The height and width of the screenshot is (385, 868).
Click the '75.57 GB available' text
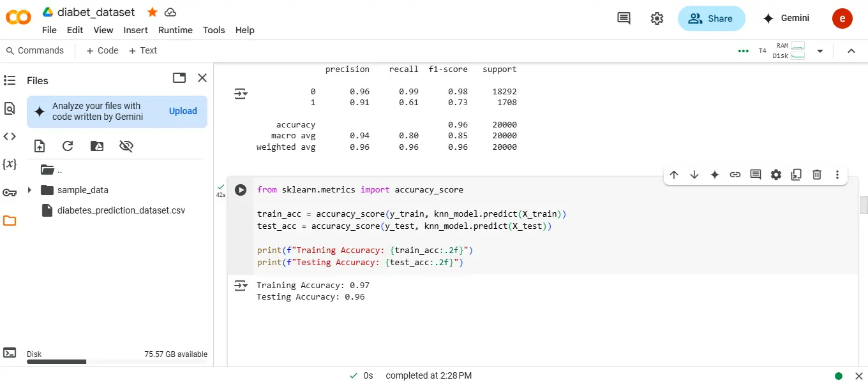click(176, 354)
